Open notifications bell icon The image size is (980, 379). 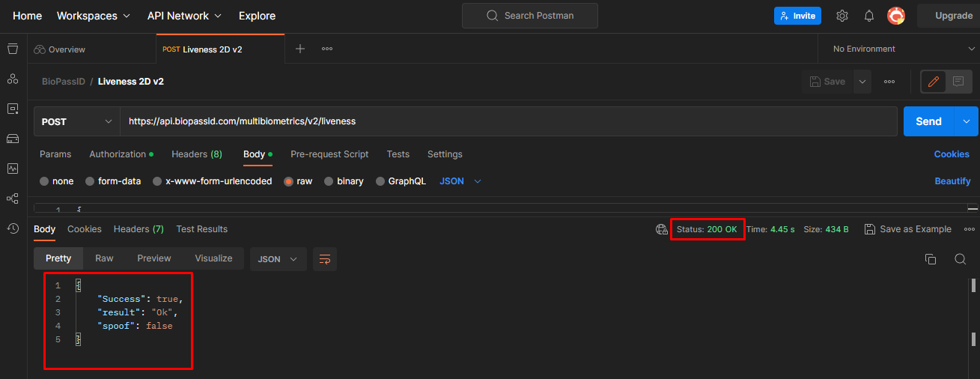869,16
